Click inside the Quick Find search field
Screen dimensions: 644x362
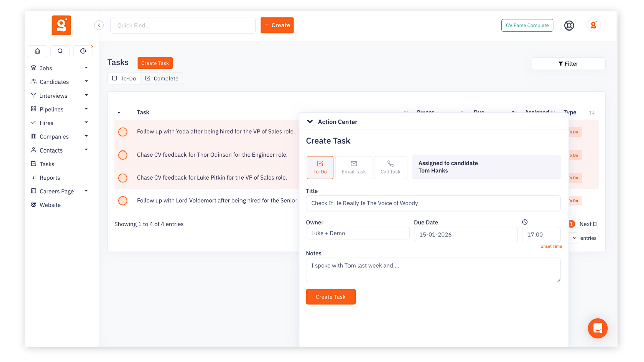(183, 25)
